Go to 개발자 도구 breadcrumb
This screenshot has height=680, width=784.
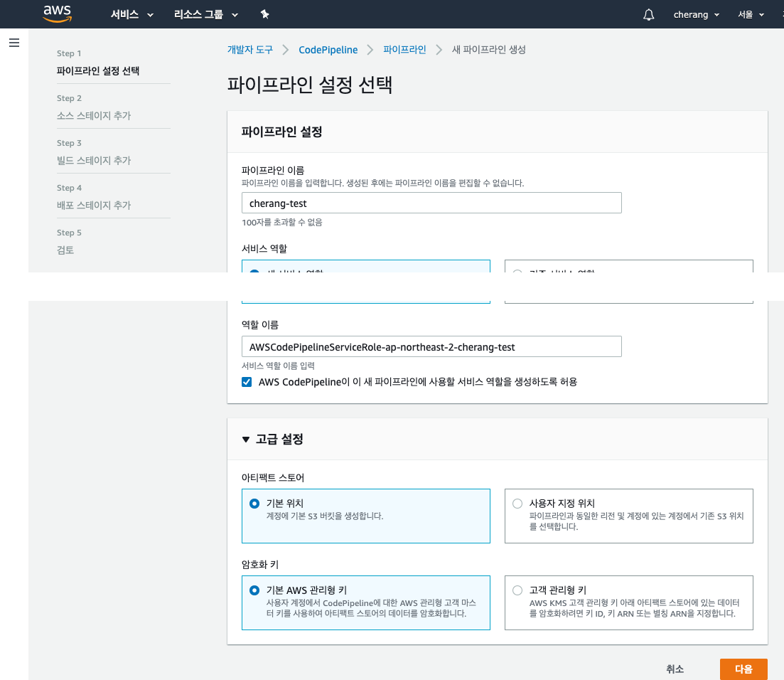250,50
